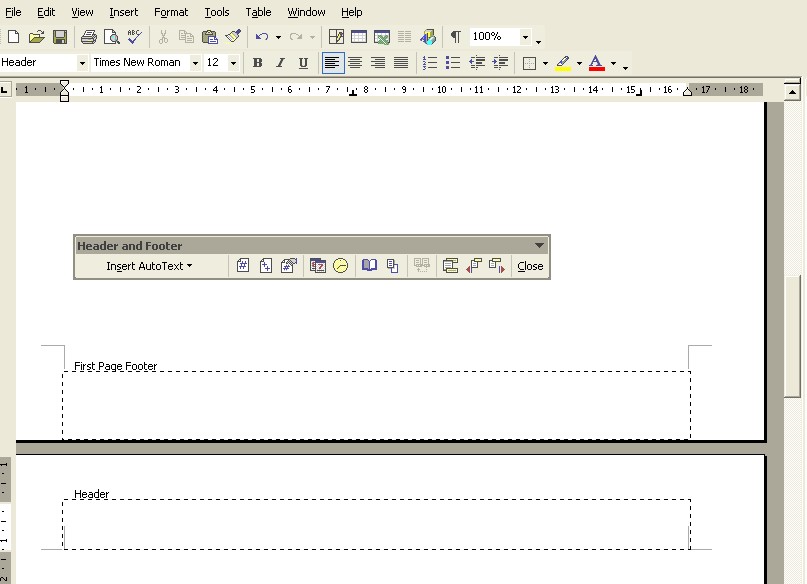Toggle Show/Hide paragraph marks

coord(456,37)
